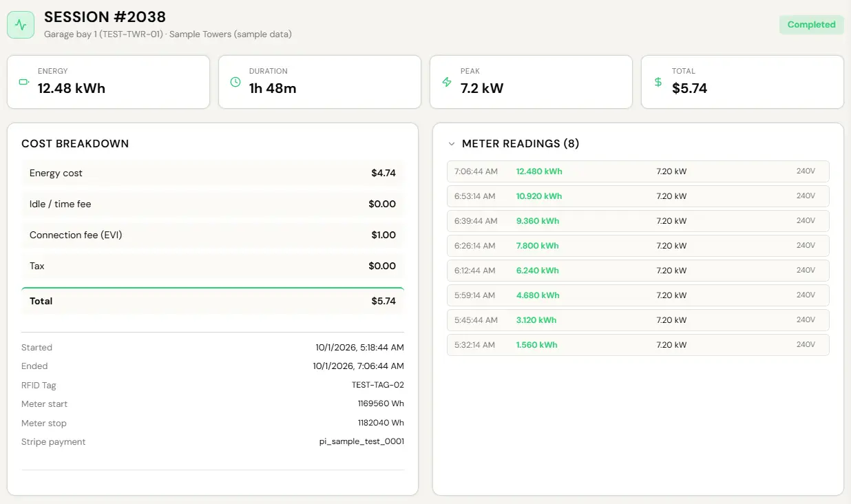Screen dimensions: 851x504
Task: Click 7.20 kW in the 6:26:14 AM row
Action: [671, 246]
